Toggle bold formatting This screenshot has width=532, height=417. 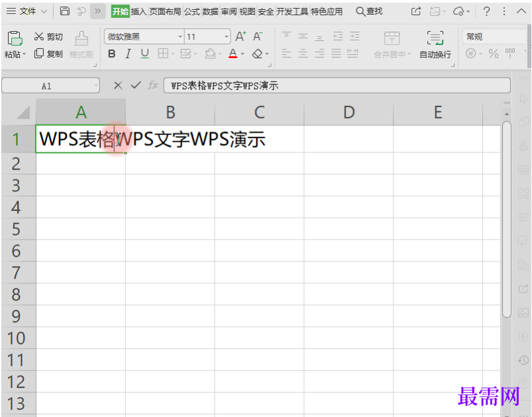tap(111, 54)
